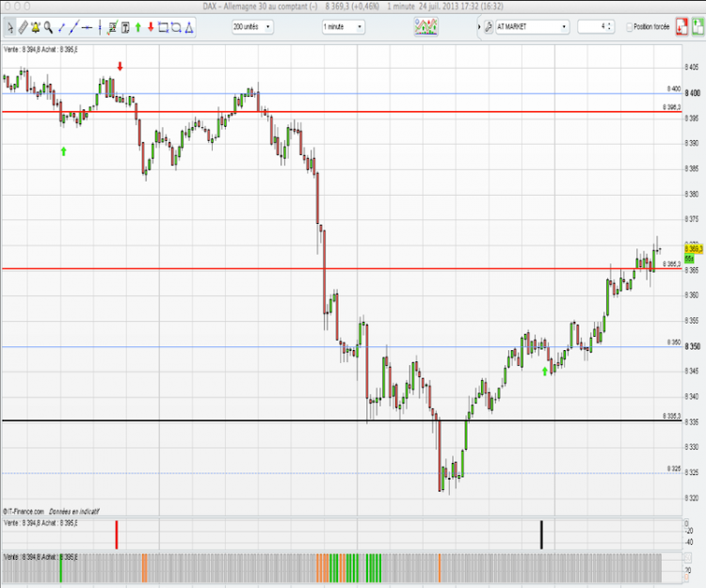Open the 1 minute timeframe dropdown

[x=343, y=27]
